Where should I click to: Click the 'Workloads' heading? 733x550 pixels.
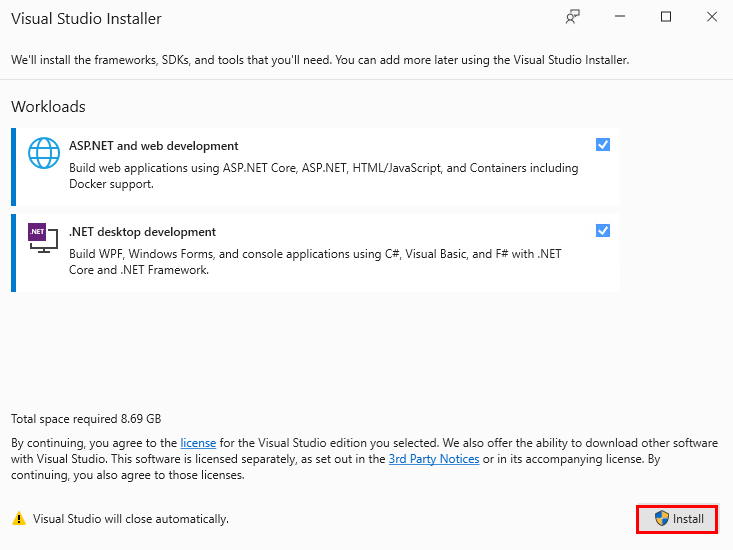(x=48, y=107)
